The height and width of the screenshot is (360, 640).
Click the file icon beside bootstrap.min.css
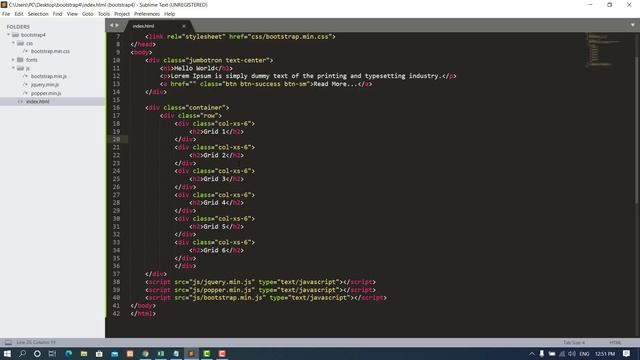25,51
